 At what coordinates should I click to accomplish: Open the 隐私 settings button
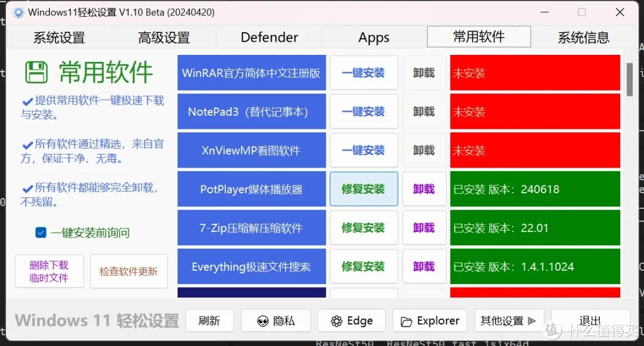(275, 320)
